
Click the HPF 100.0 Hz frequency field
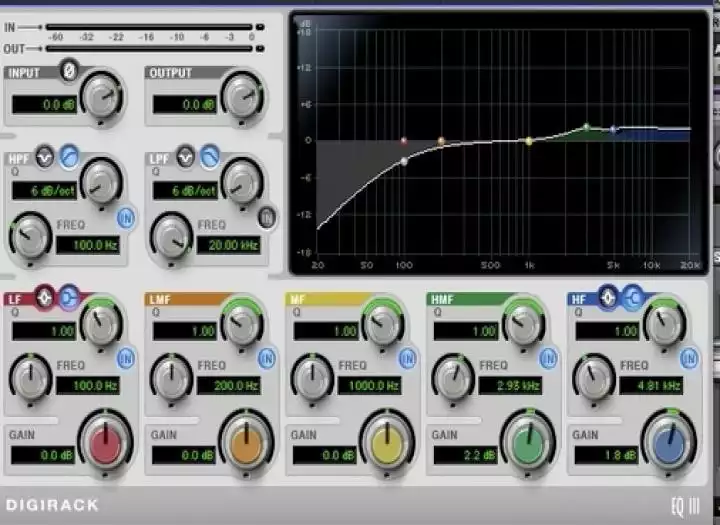(x=88, y=245)
